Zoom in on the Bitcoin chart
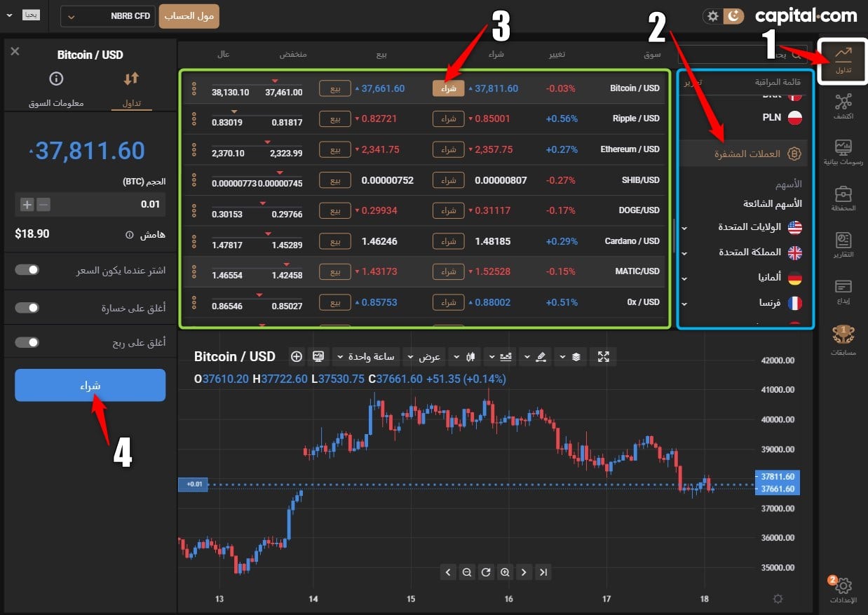 (x=505, y=572)
